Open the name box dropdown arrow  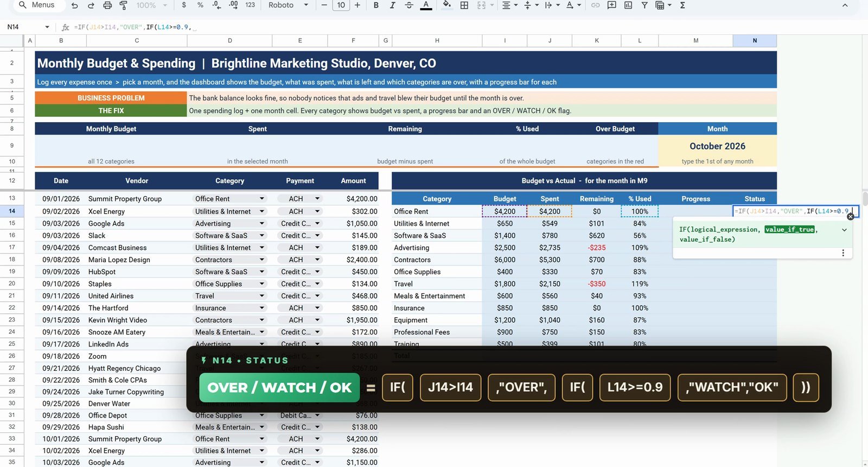(47, 27)
